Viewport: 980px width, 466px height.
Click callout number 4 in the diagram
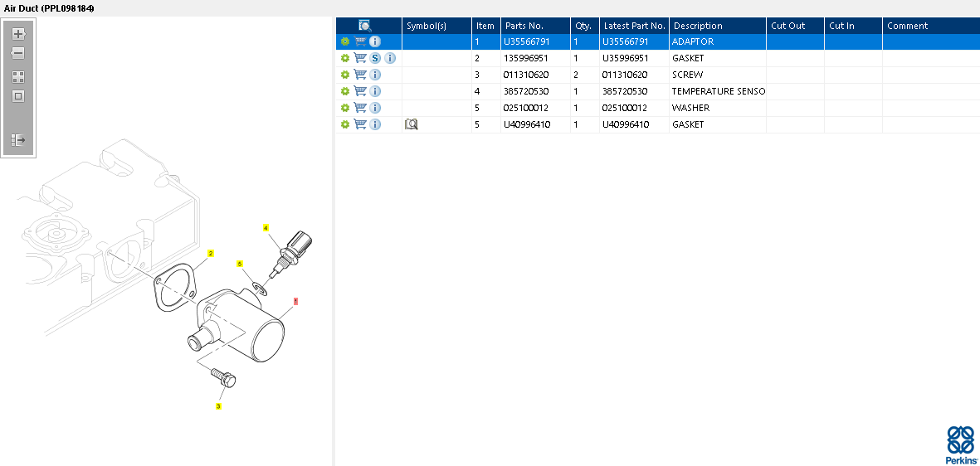click(x=266, y=228)
